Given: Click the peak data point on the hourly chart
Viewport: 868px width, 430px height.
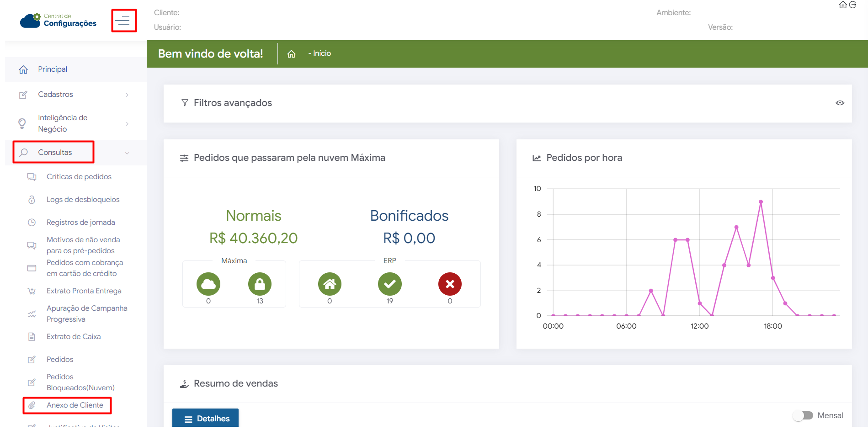Looking at the screenshot, I should 761,202.
